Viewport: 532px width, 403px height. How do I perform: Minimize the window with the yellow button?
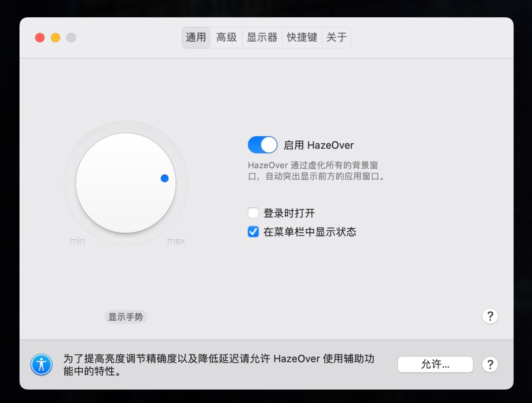pos(56,38)
